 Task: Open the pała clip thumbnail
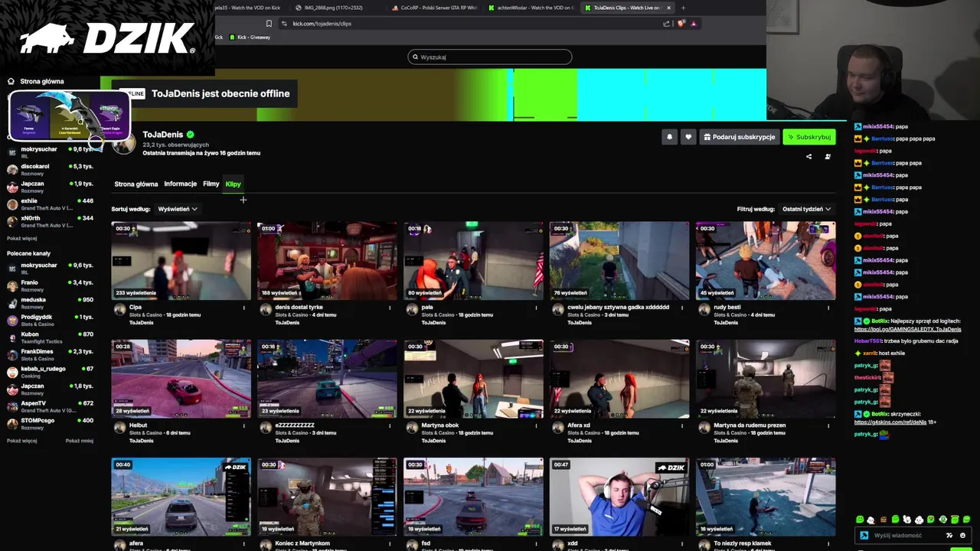[x=473, y=261]
